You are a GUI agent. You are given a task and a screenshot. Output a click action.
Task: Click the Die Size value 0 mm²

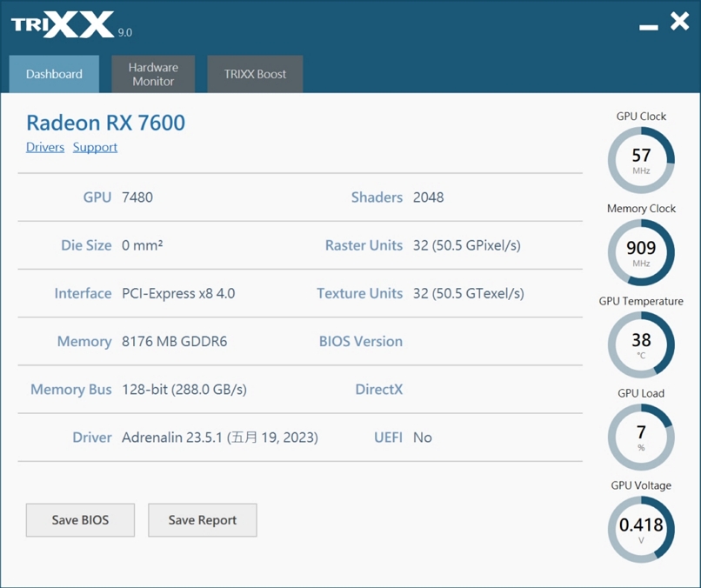pos(142,245)
